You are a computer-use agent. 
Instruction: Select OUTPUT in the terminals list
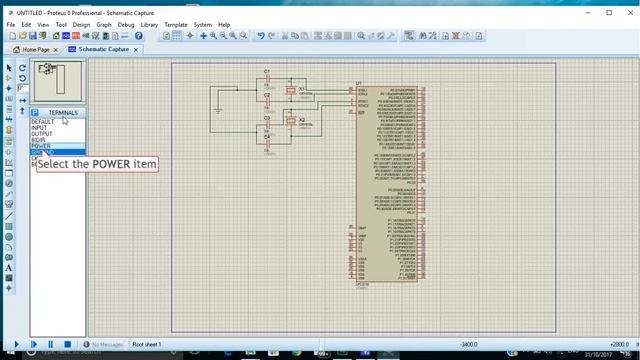pos(42,134)
